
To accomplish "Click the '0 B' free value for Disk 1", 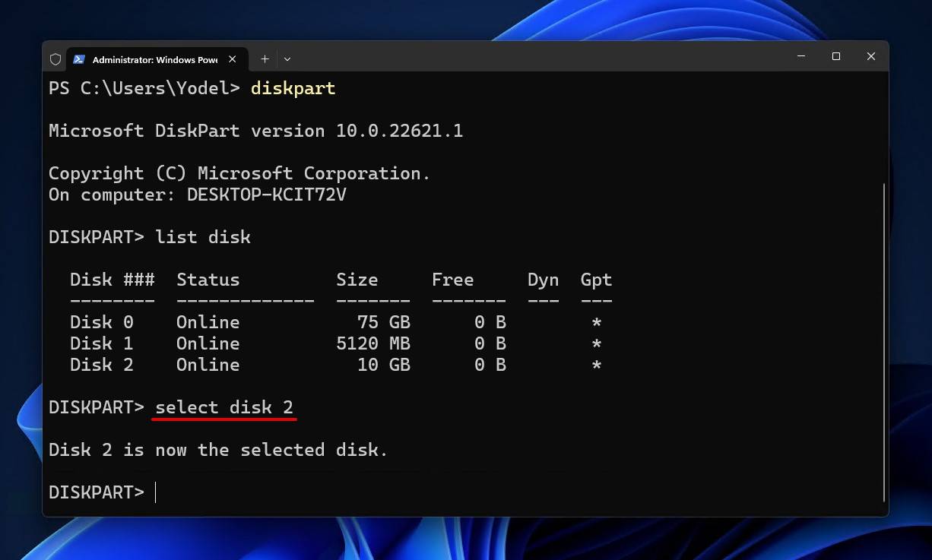I will 490,343.
